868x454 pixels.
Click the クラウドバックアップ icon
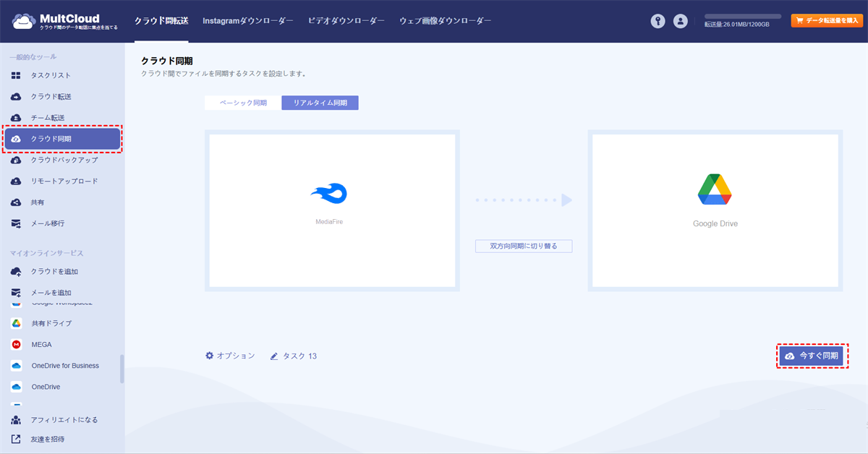(16, 160)
